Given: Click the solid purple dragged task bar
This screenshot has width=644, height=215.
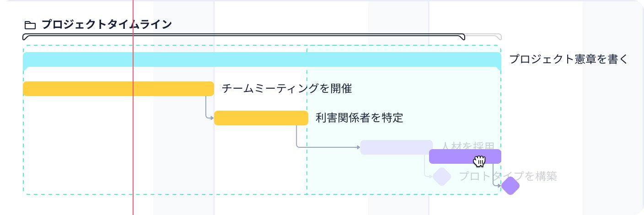Looking at the screenshot, I should [x=465, y=156].
